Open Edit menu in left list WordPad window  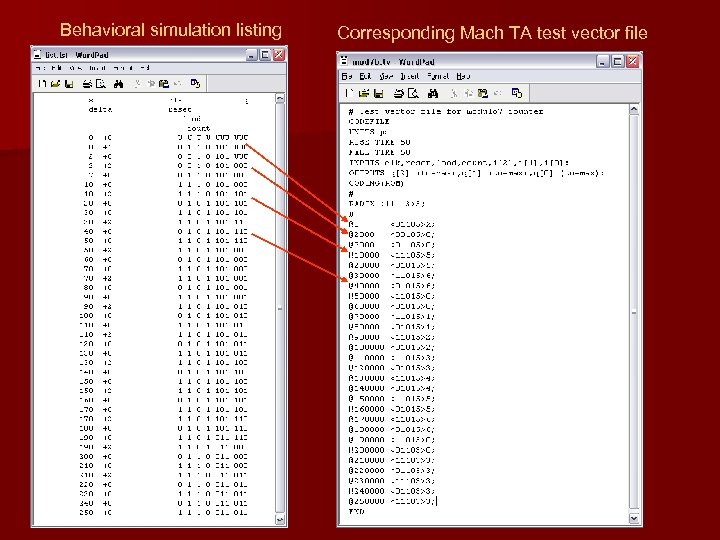(56, 68)
